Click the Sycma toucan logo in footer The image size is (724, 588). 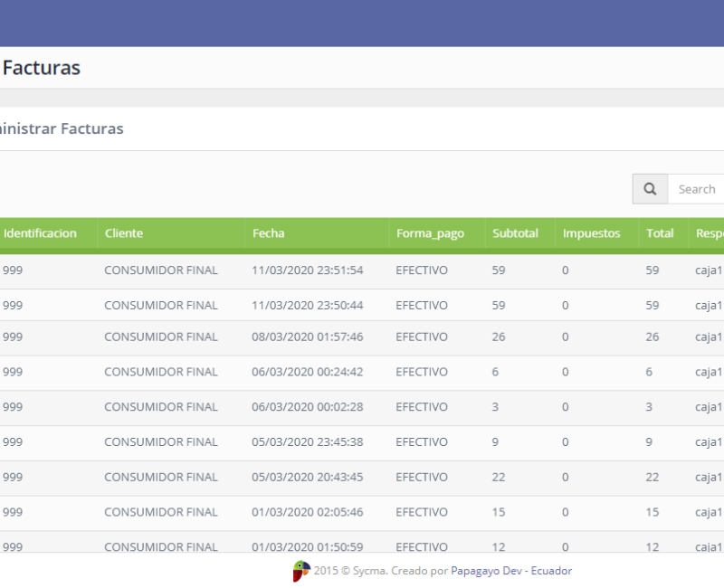coord(301,571)
